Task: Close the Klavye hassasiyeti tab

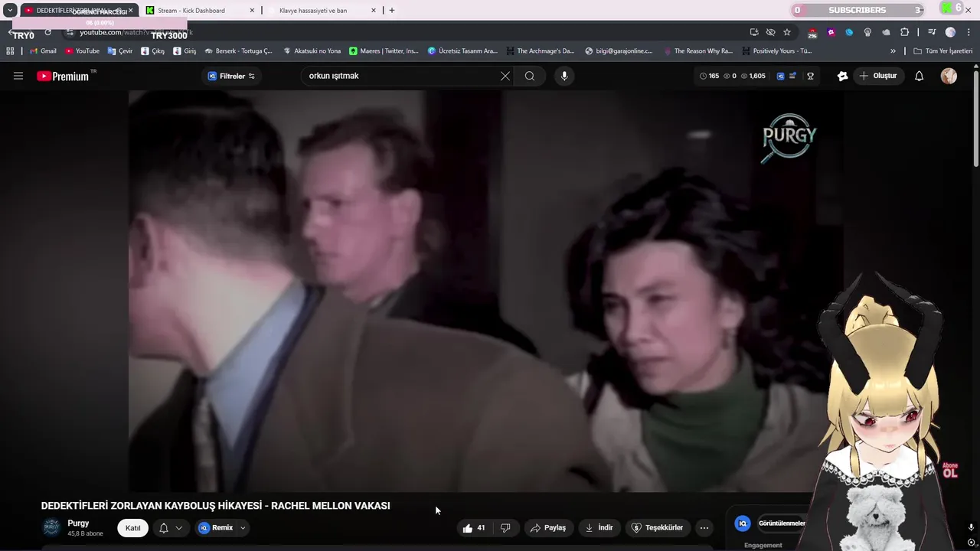Action: tap(374, 11)
